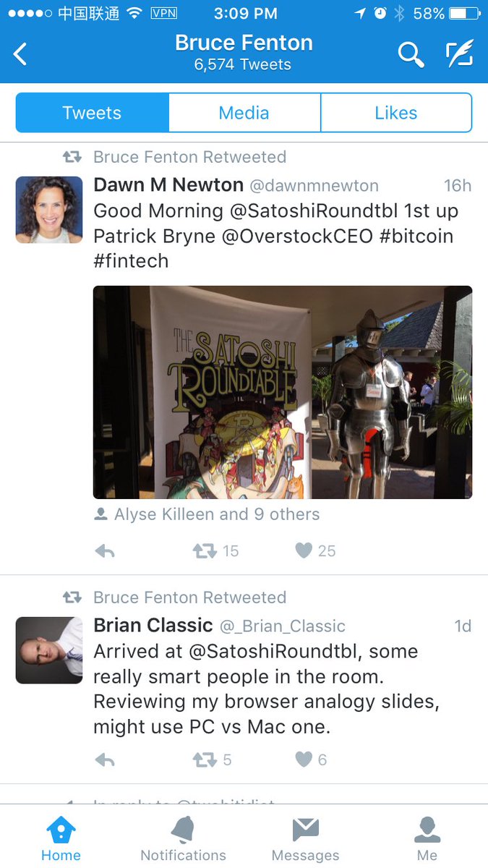This screenshot has width=488, height=868.
Task: Go to the Me profile tab
Action: click(427, 839)
